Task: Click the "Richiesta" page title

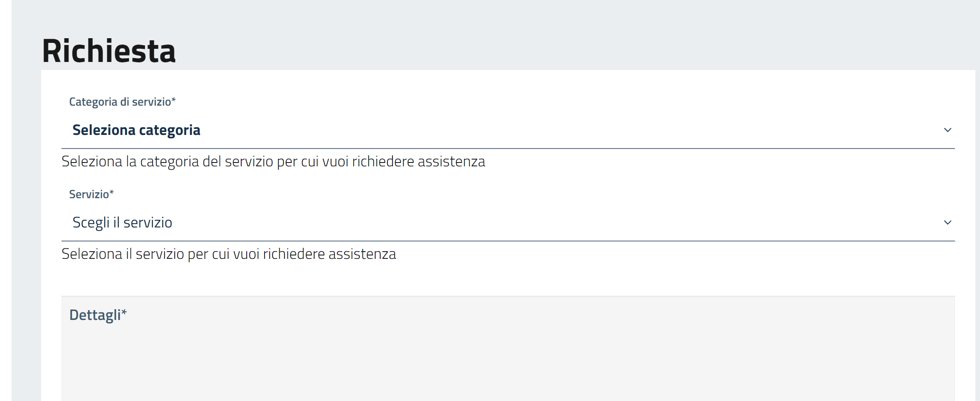Action: 109,51
